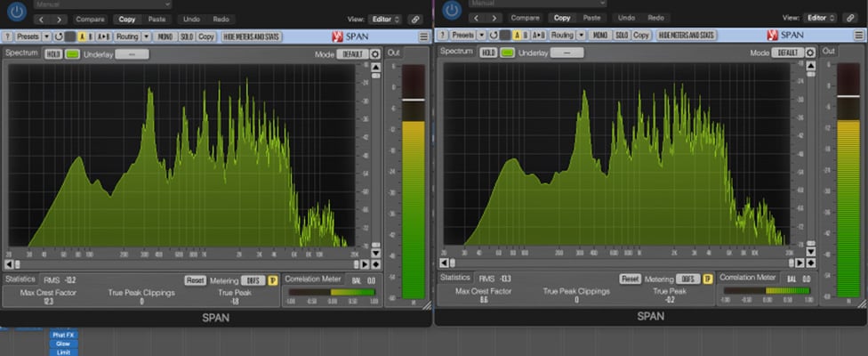Viewport: 868px width, 356px height.
Task: Open the Underlay selector in left SPAN
Action: tap(132, 54)
